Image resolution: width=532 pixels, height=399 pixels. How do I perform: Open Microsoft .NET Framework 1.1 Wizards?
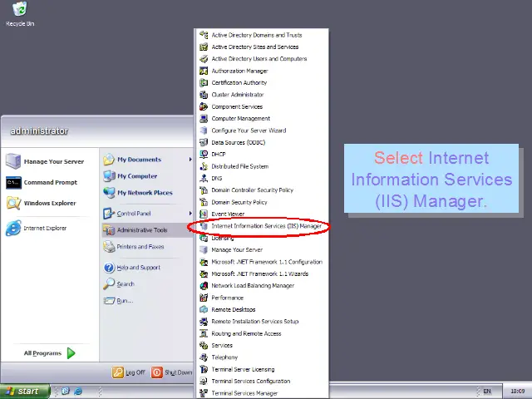(x=261, y=273)
